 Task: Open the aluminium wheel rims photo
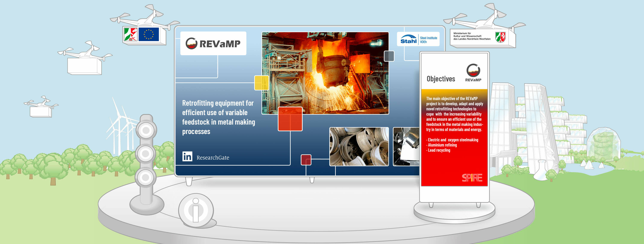[x=359, y=147]
